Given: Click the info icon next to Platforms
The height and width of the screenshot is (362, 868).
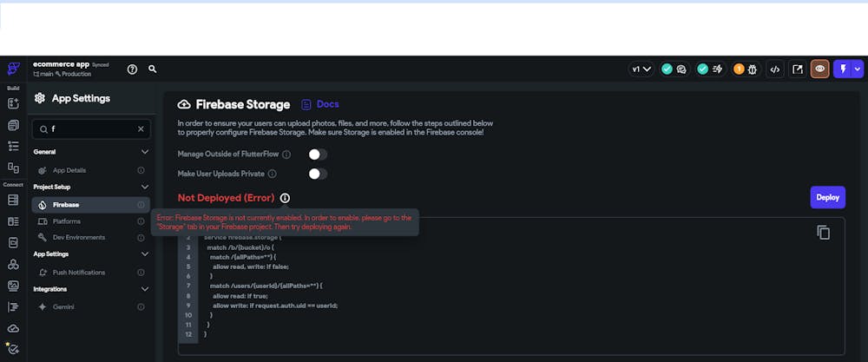Looking at the screenshot, I should click(141, 221).
